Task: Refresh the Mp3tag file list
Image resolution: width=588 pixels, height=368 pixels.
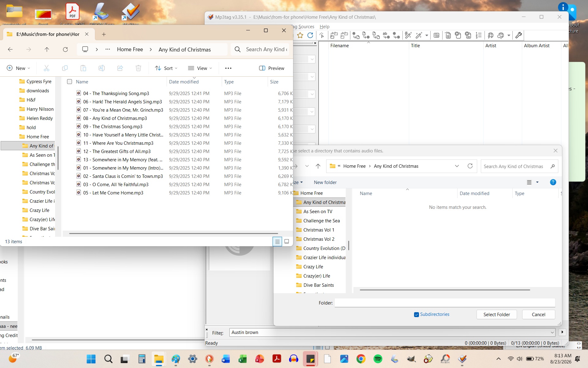Action: [310, 35]
